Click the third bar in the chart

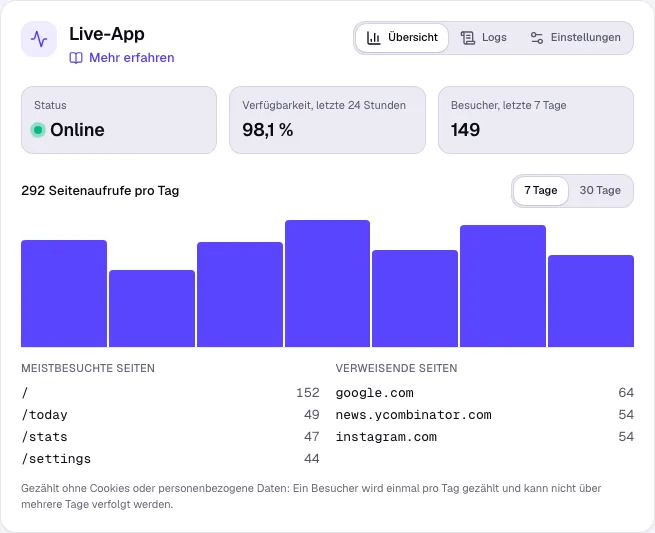pos(240,294)
